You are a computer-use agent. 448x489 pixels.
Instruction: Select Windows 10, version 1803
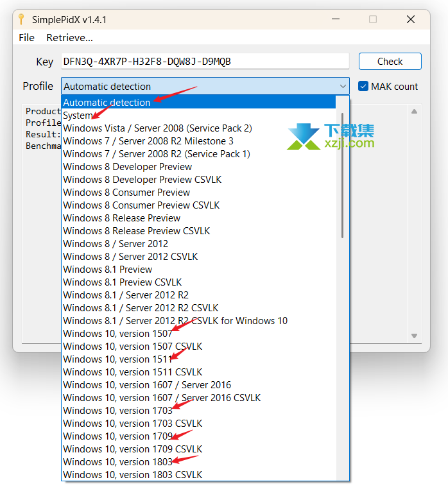[x=199, y=461]
